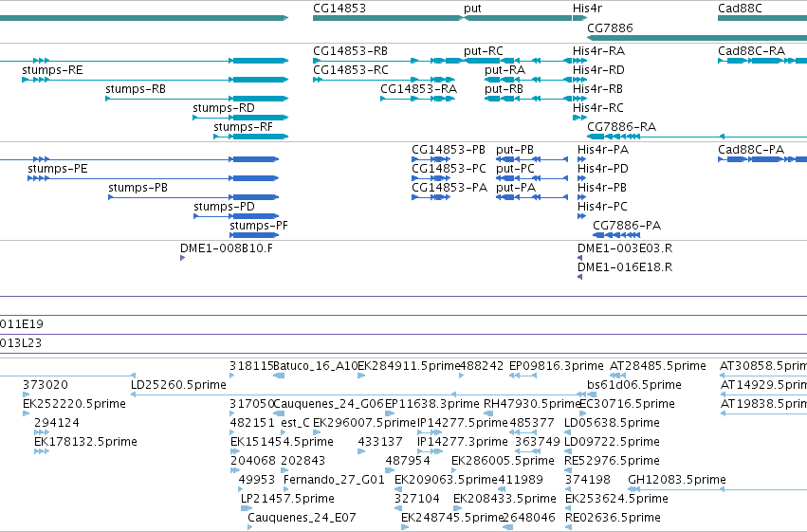
Task: Click the stumps-RB transcript label
Action: click(x=136, y=89)
